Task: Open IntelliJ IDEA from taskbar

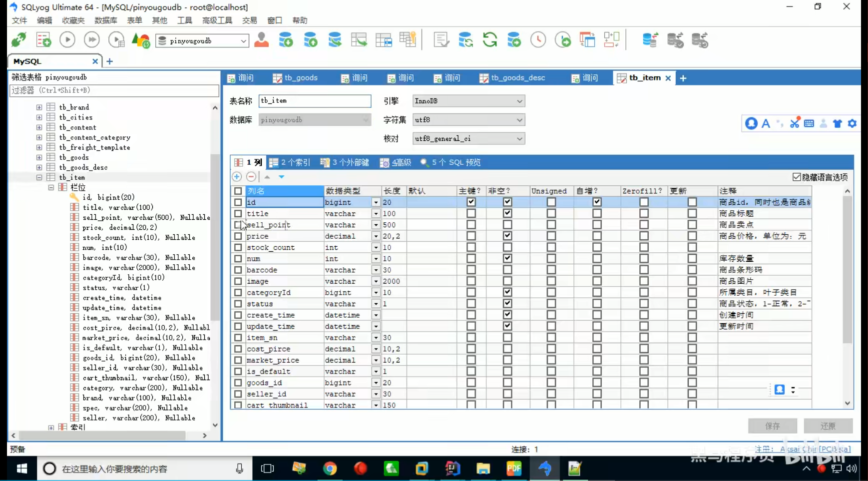Action: (x=452, y=469)
